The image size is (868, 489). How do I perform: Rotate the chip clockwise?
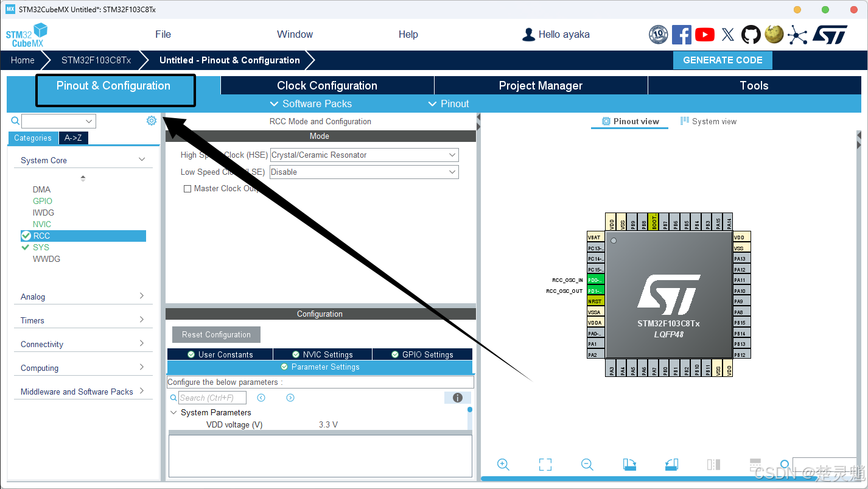(x=629, y=465)
